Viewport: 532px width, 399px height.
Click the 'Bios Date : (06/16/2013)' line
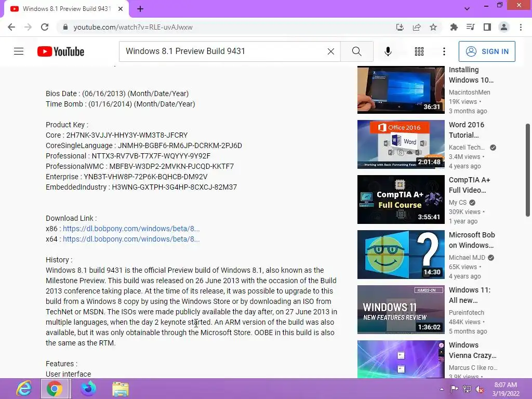pyautogui.click(x=117, y=94)
